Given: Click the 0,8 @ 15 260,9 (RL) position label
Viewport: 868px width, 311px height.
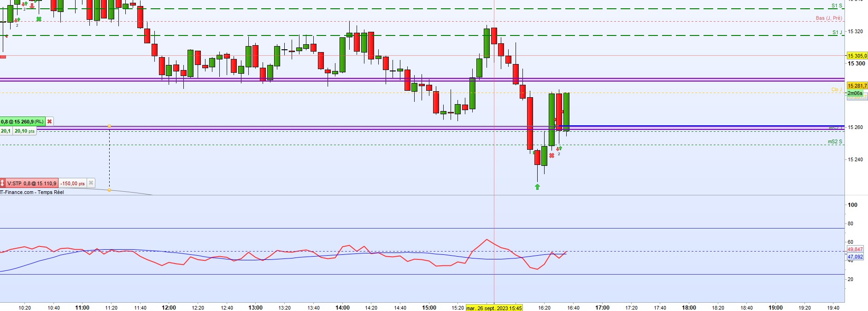Looking at the screenshot, I should [x=23, y=122].
